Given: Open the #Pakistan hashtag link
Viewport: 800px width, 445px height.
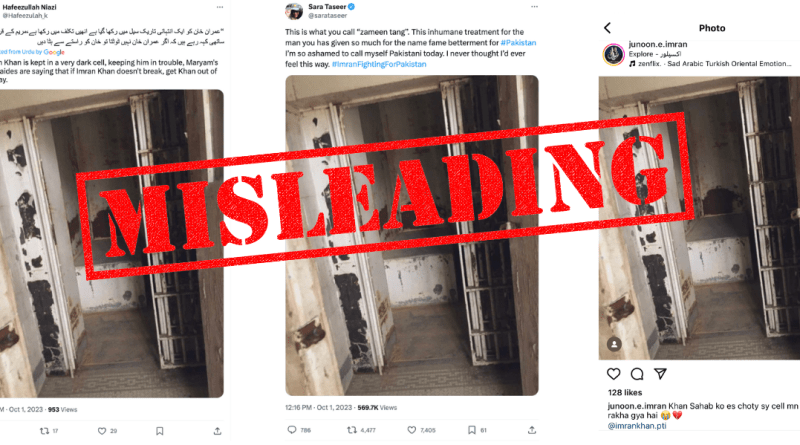Looking at the screenshot, I should pyautogui.click(x=518, y=43).
